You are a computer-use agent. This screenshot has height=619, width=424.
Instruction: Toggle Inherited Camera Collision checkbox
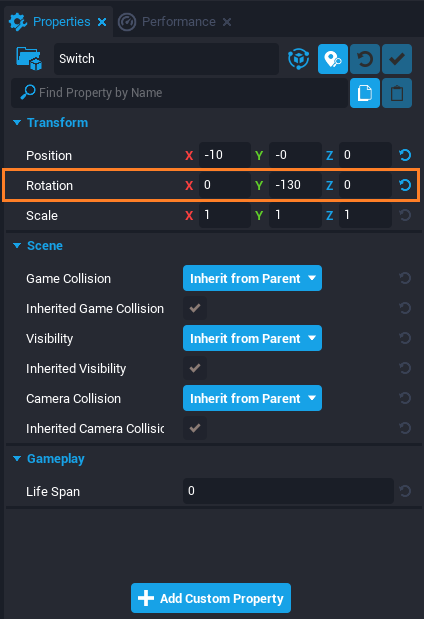[195, 428]
